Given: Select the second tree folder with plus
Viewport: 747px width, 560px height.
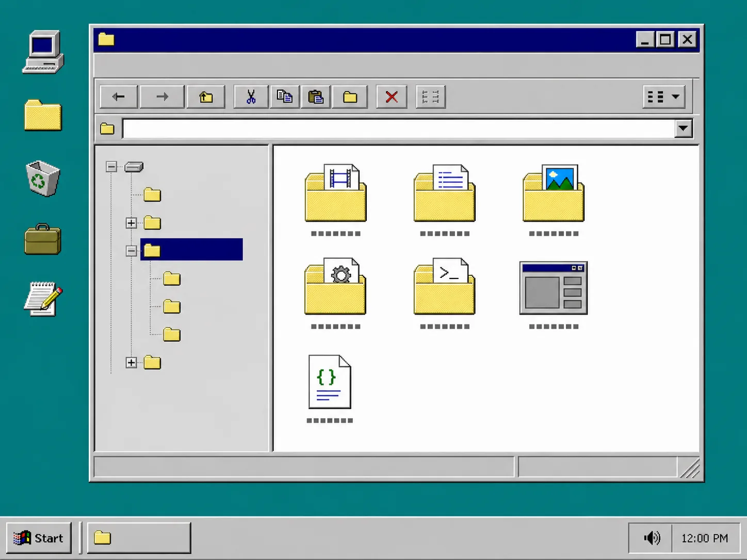Looking at the screenshot, I should 152,223.
